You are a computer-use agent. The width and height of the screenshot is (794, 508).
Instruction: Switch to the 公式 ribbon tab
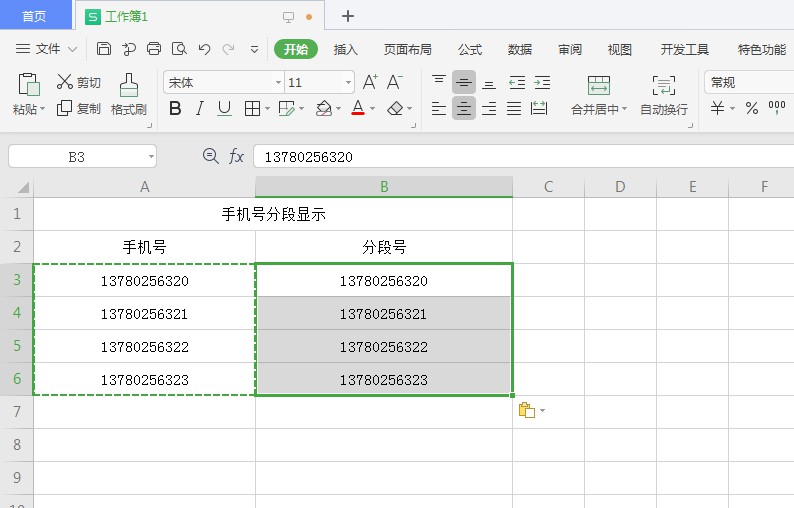tap(470, 49)
